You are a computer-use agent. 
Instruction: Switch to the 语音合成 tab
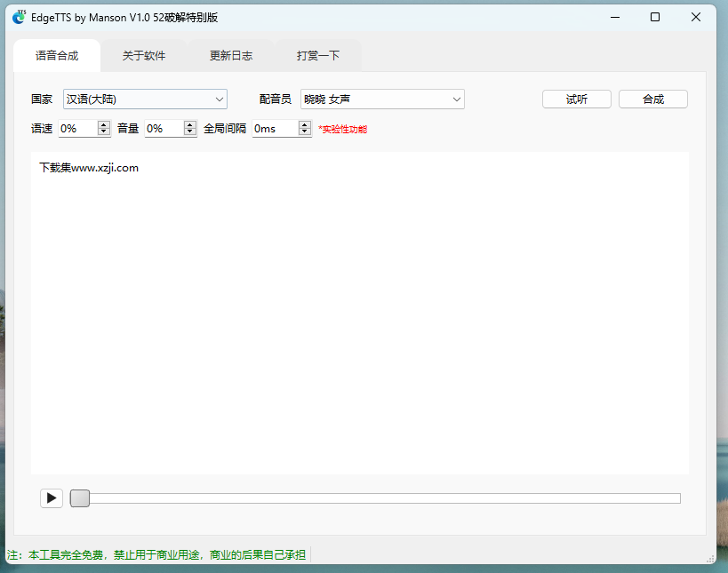(57, 56)
